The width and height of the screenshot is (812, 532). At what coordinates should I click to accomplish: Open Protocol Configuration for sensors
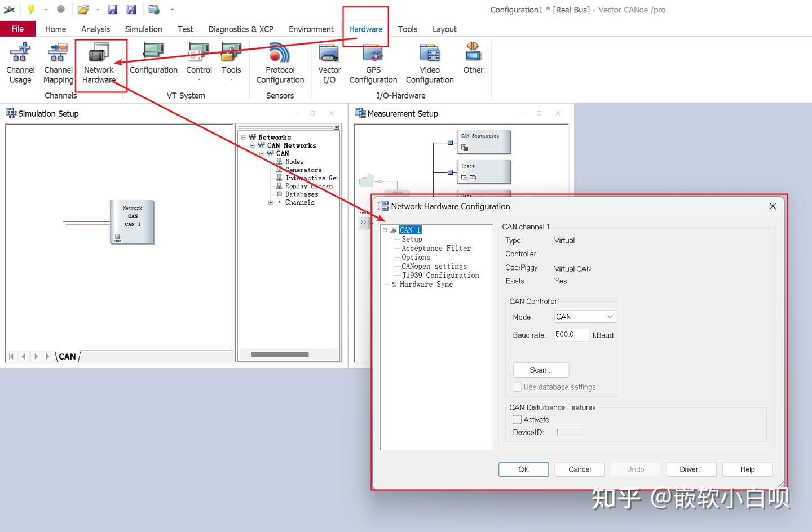pos(280,64)
